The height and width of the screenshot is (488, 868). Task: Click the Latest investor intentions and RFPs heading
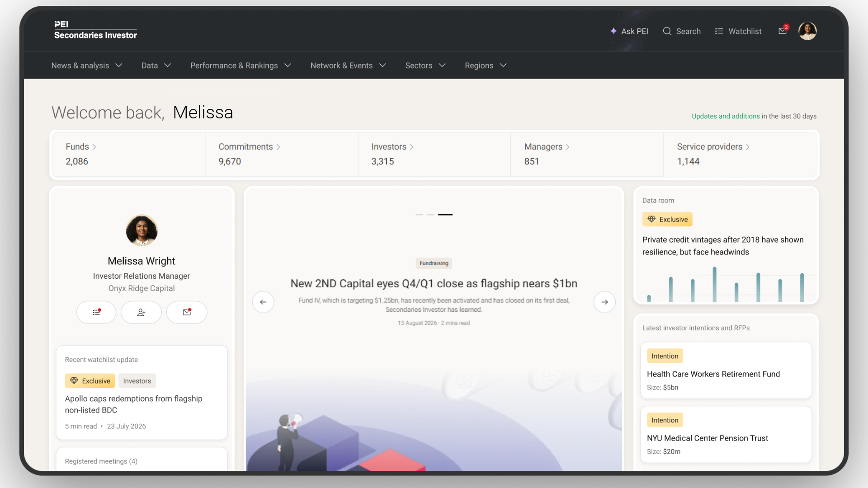coord(696,328)
